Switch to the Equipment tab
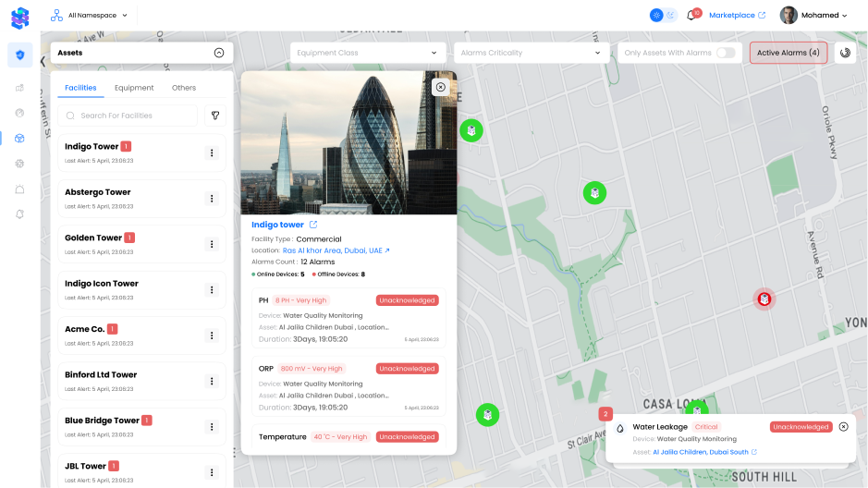This screenshot has width=868, height=488. pyautogui.click(x=134, y=88)
